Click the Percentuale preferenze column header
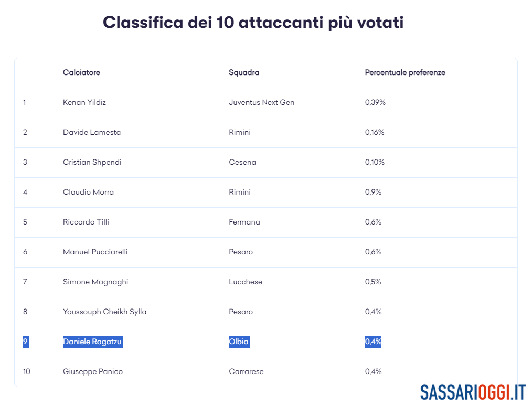The height and width of the screenshot is (405, 532). [405, 72]
